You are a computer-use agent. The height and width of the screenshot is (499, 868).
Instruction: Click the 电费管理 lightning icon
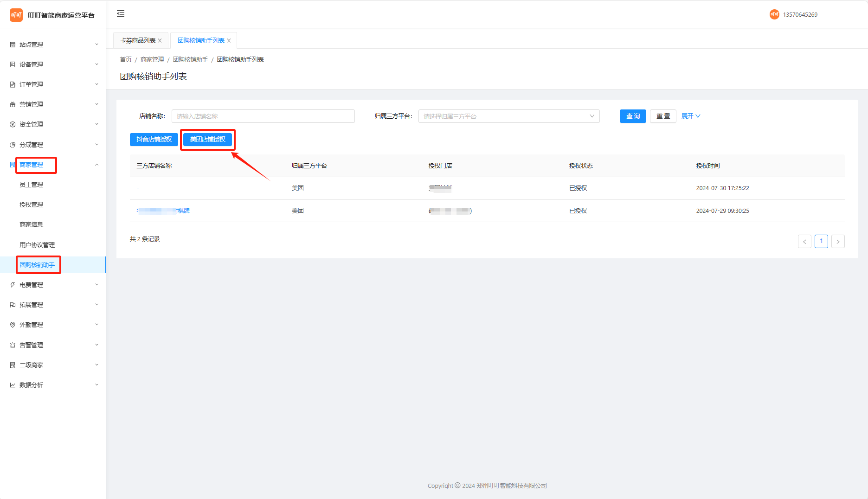click(13, 285)
